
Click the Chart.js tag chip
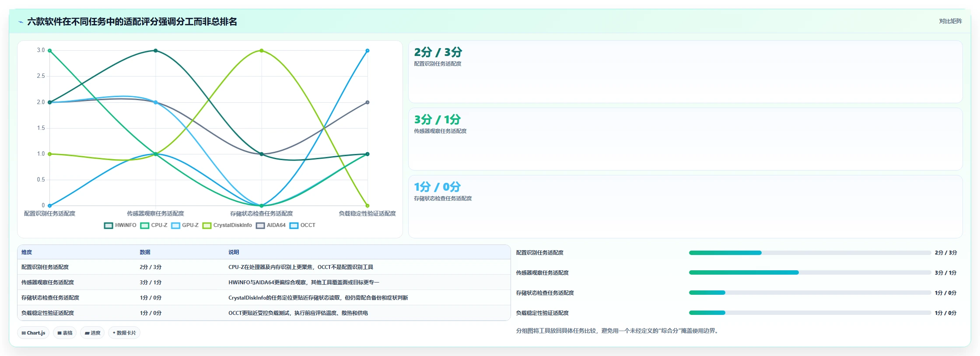[x=33, y=333]
